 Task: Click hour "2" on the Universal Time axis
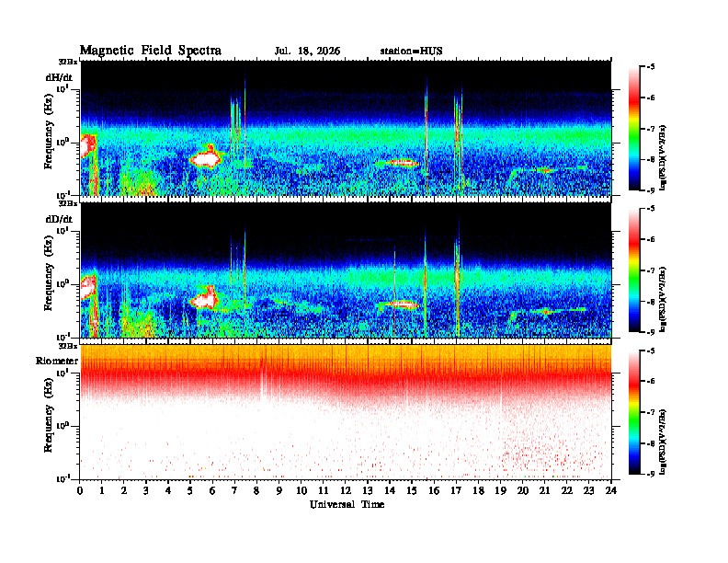click(x=124, y=490)
